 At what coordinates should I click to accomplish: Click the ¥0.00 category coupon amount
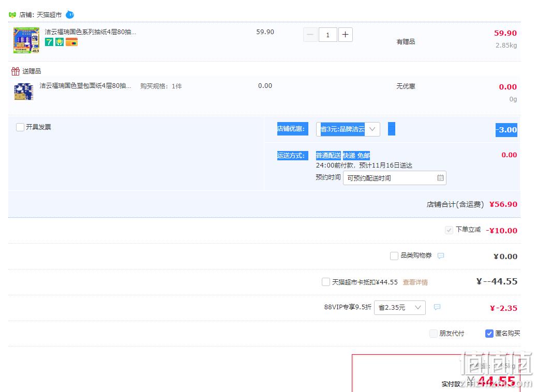(x=505, y=257)
